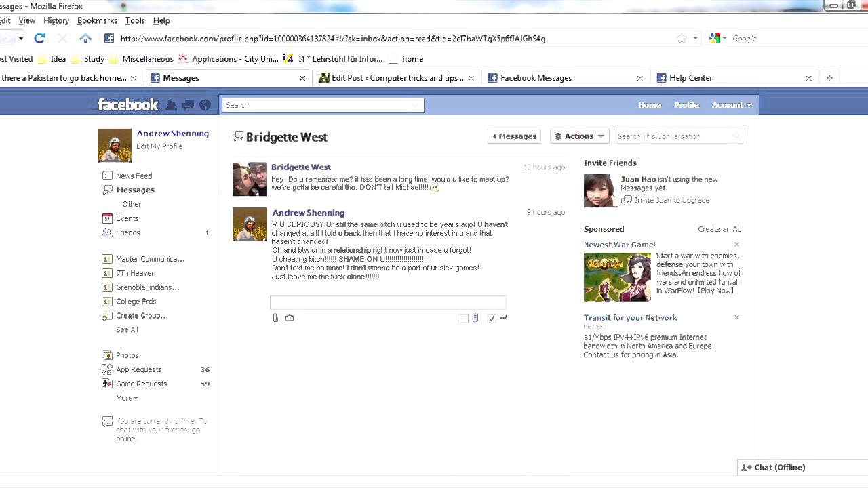Open the messages icon in blue bar
The width and height of the screenshot is (868, 488).
[189, 105]
